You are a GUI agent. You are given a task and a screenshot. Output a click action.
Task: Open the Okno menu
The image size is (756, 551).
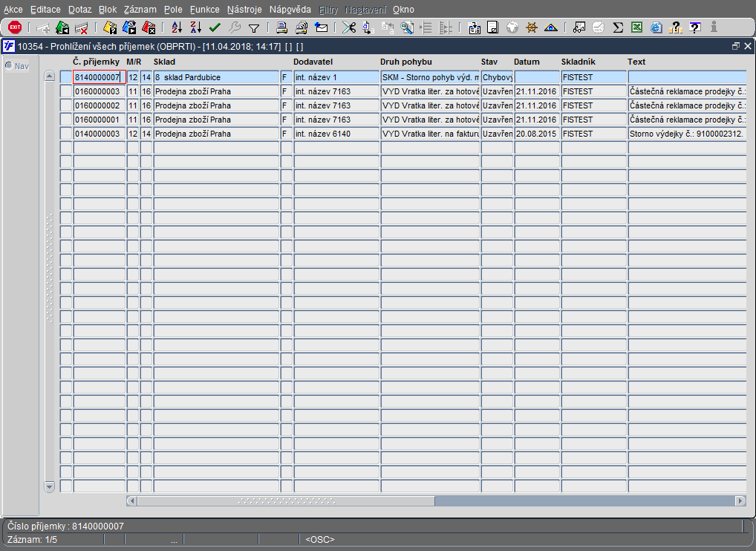click(403, 10)
